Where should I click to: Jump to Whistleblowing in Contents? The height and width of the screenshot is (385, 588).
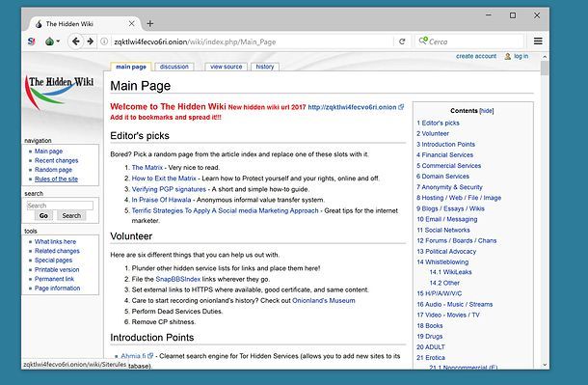442,261
